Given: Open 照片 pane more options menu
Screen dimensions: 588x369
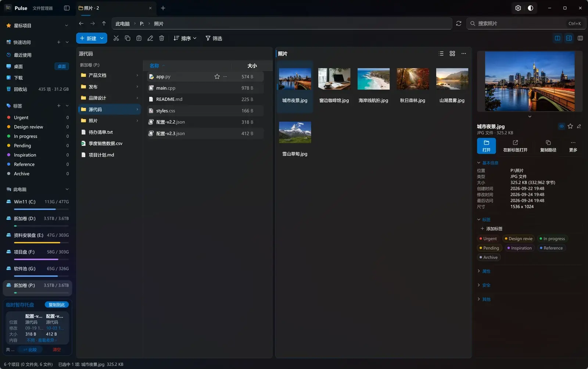Looking at the screenshot, I should (464, 54).
